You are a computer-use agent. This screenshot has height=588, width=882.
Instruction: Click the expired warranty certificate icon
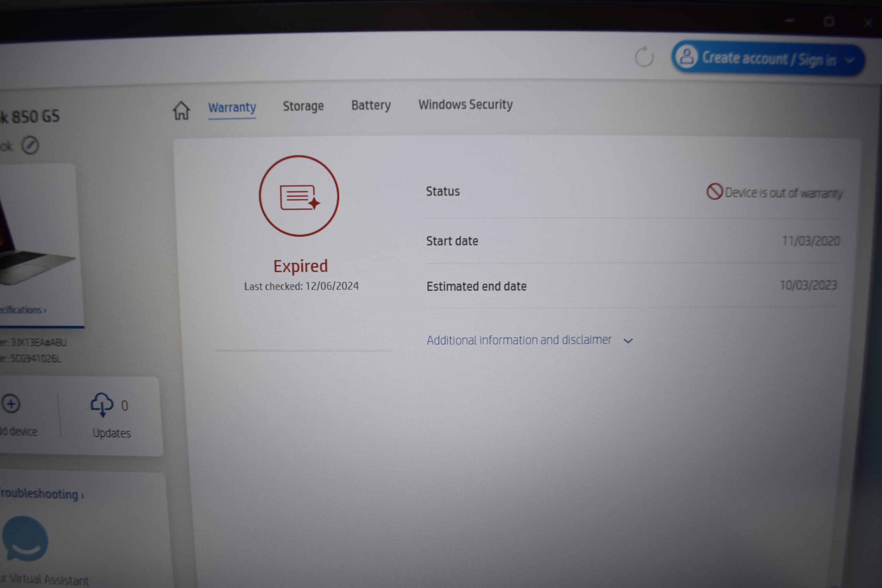coord(299,196)
